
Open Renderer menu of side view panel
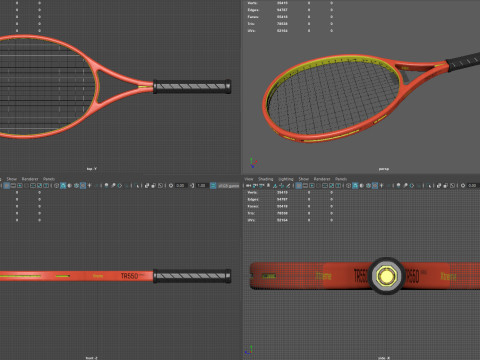tap(322, 179)
